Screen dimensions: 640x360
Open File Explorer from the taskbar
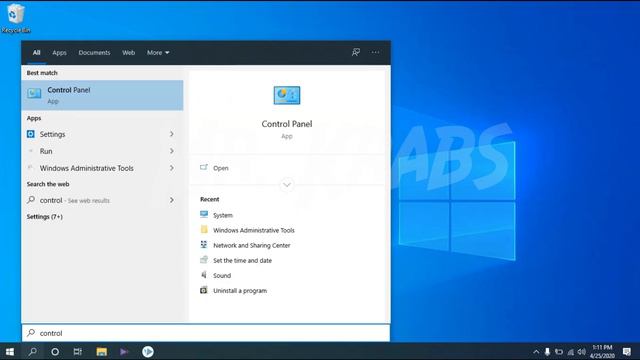click(x=101, y=351)
